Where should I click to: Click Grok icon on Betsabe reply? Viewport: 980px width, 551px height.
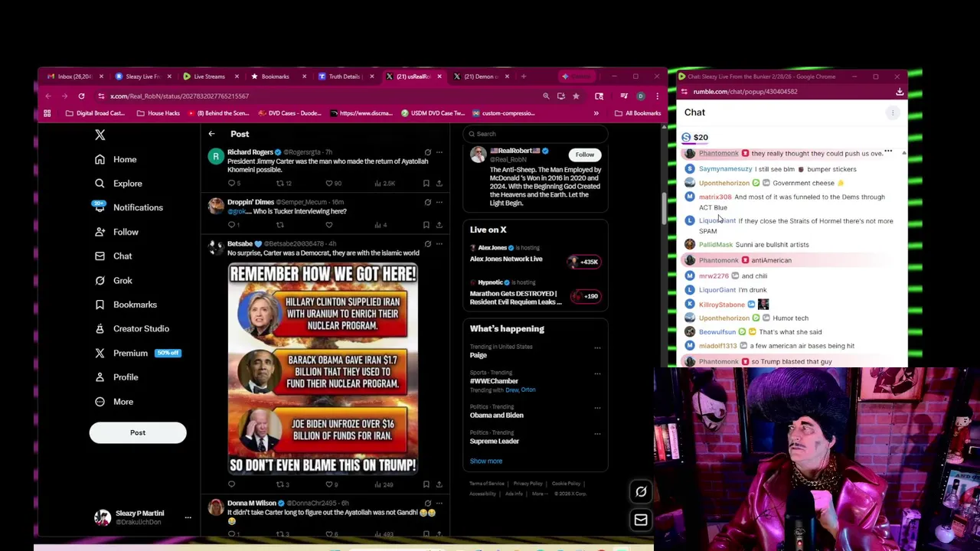[x=427, y=243]
